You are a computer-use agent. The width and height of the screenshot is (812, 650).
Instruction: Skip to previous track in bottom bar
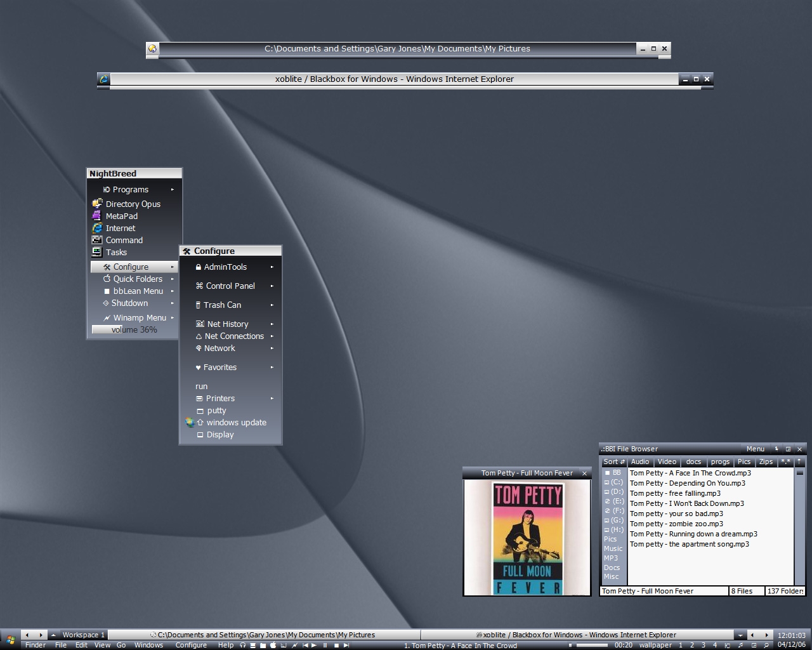click(305, 645)
